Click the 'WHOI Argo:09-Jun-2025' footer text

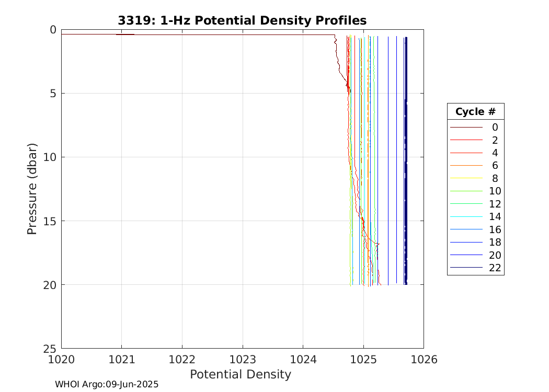[x=107, y=384]
